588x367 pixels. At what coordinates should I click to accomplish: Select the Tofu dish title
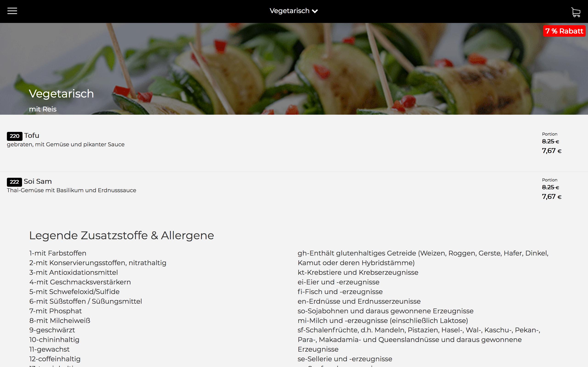[32, 135]
